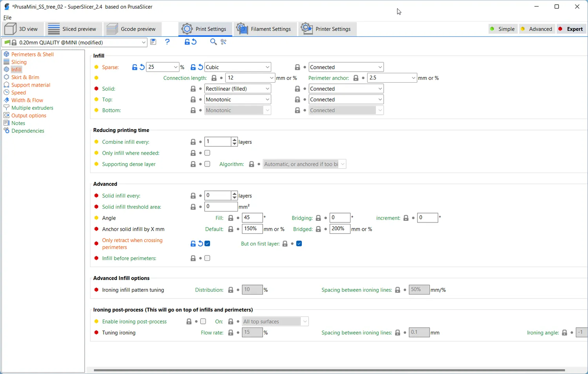Click the lock icon beside Combine infill every

click(x=193, y=142)
